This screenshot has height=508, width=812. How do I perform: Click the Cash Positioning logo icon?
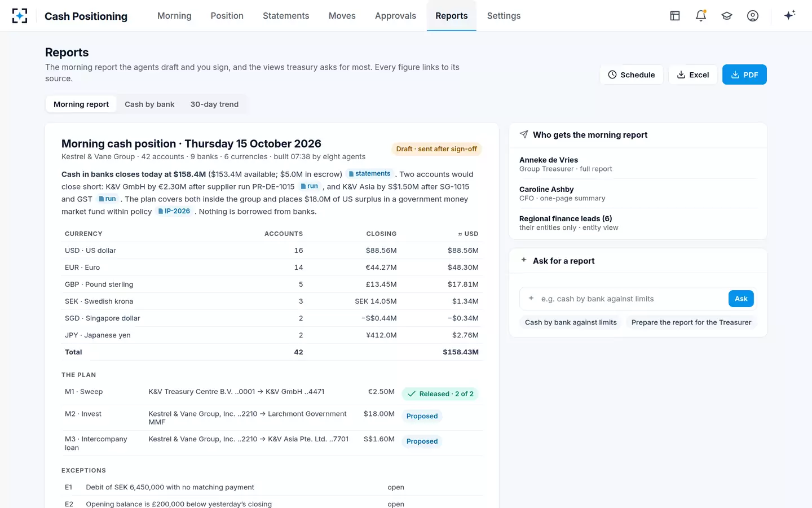(x=20, y=16)
